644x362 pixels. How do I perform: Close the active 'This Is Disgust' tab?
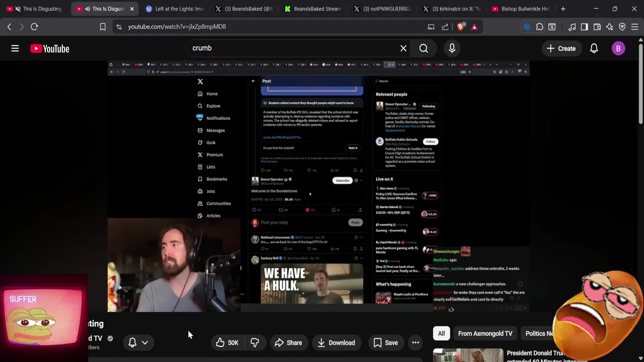click(132, 9)
